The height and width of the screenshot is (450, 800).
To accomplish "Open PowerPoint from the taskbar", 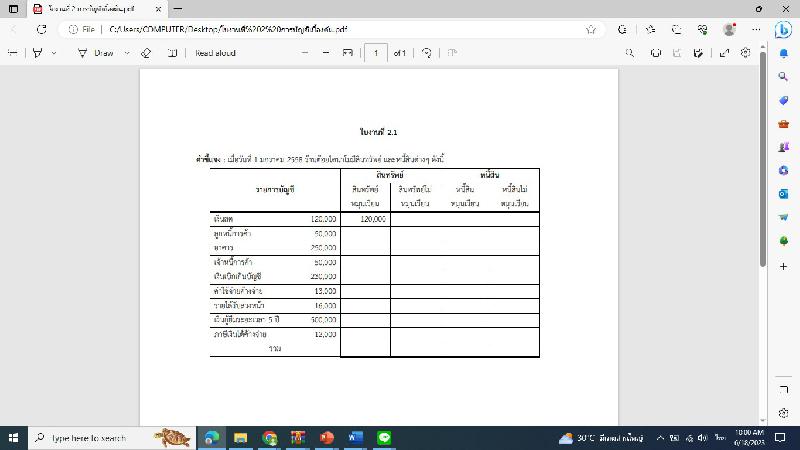I will click(326, 438).
